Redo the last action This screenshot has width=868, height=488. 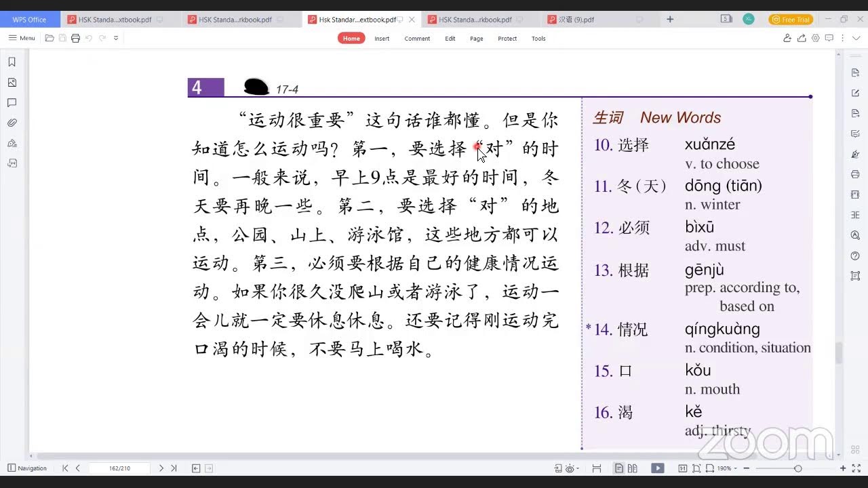[102, 38]
